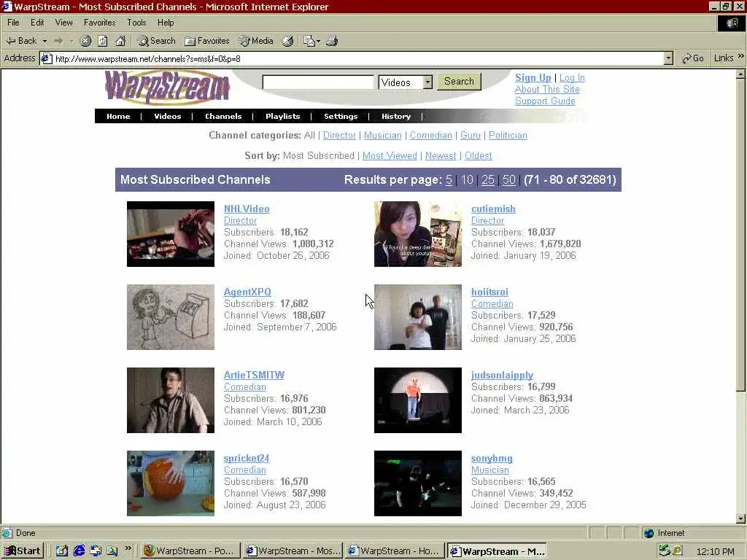Click the judsonlaipply stage thumbnail
This screenshot has height=560, width=747.
click(x=418, y=400)
